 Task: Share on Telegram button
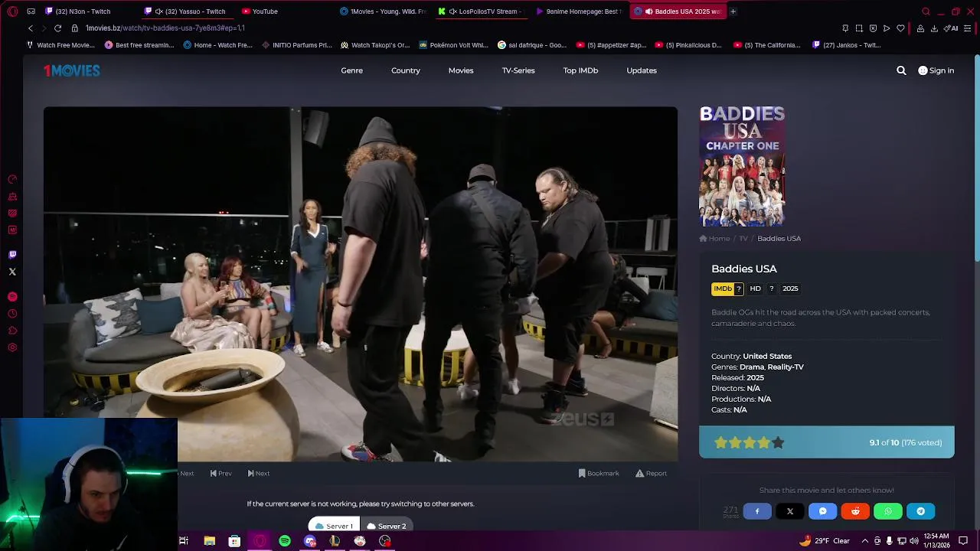tap(921, 511)
